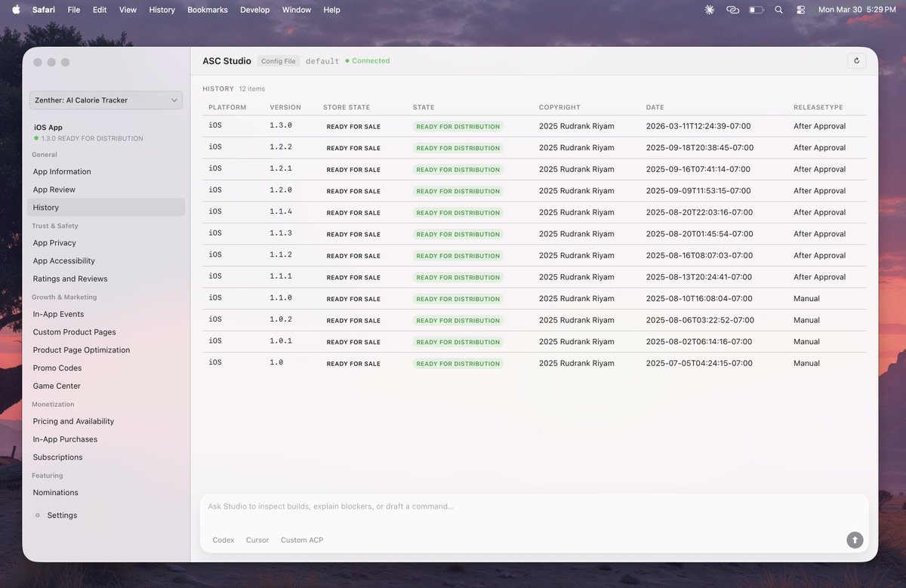This screenshot has width=906, height=588.
Task: Open the Safari menu
Action: tap(44, 10)
